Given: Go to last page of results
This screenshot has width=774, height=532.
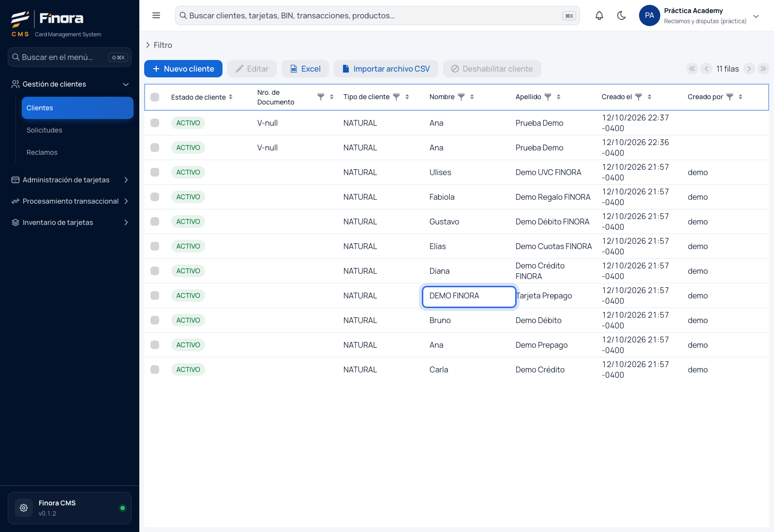Looking at the screenshot, I should coord(763,69).
